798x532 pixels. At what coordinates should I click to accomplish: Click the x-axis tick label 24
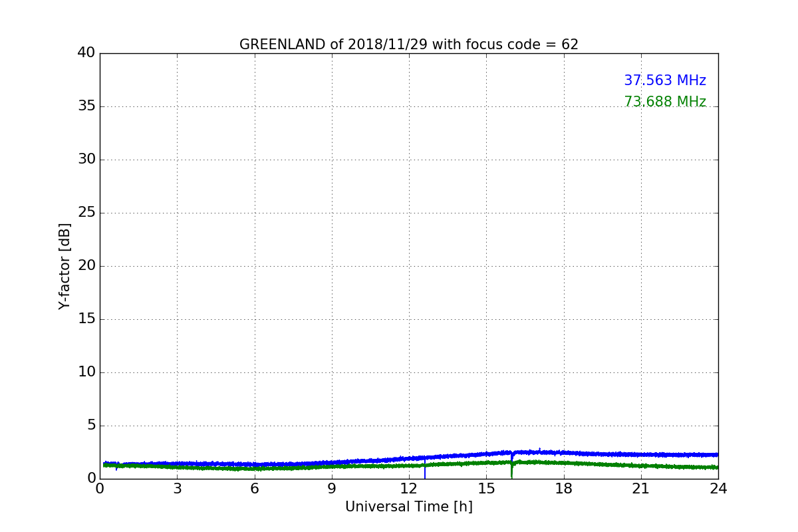coord(718,489)
